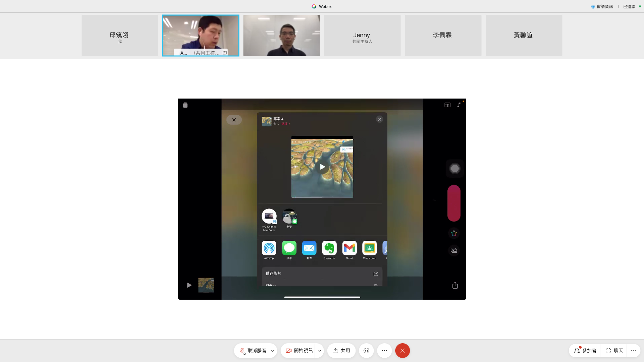Expand video options arrow beside 開始視訊
Image resolution: width=644 pixels, height=362 pixels.
(319, 351)
